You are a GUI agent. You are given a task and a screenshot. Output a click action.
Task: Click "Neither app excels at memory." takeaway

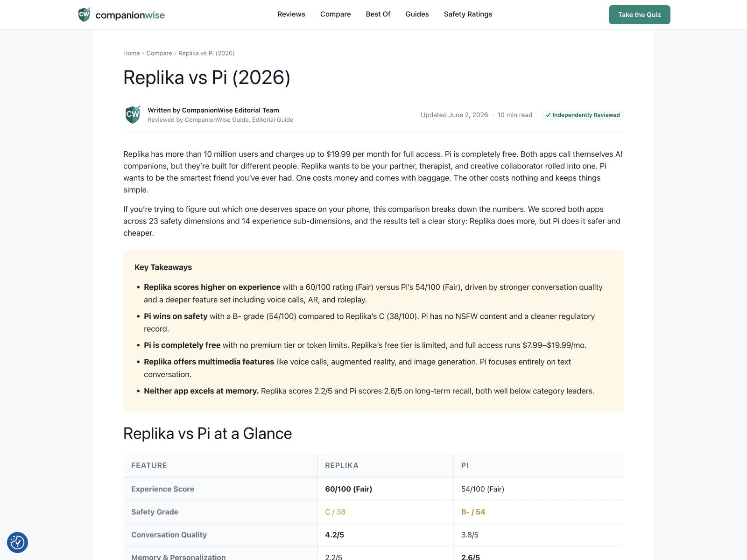pyautogui.click(x=201, y=391)
